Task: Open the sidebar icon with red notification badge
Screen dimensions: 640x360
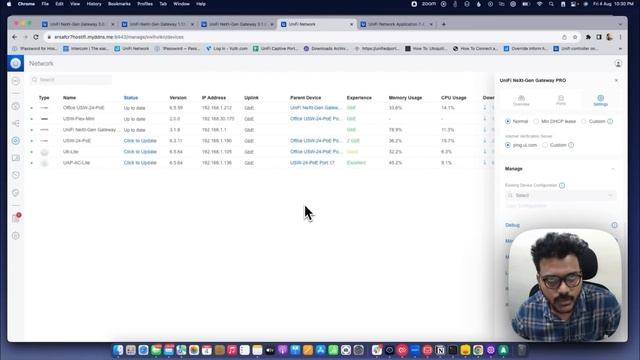Action: [x=16, y=218]
